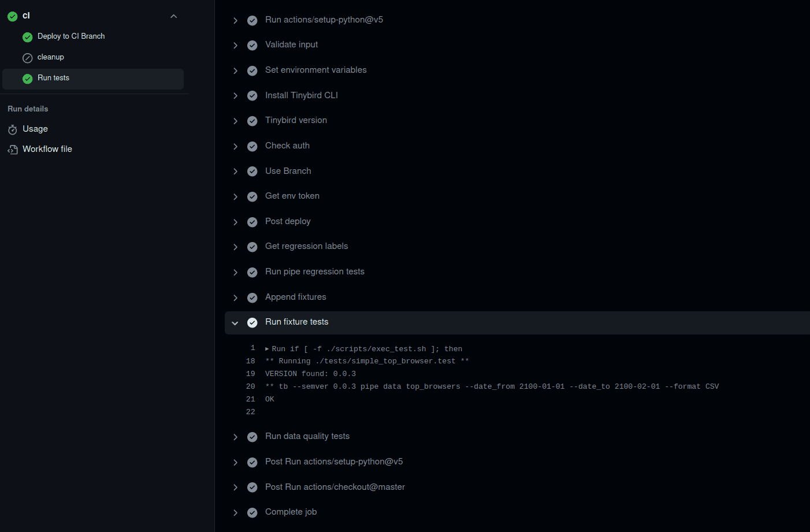Expand the Run pipe regression tests step
Screen dimensions: 810x532
coord(235,272)
